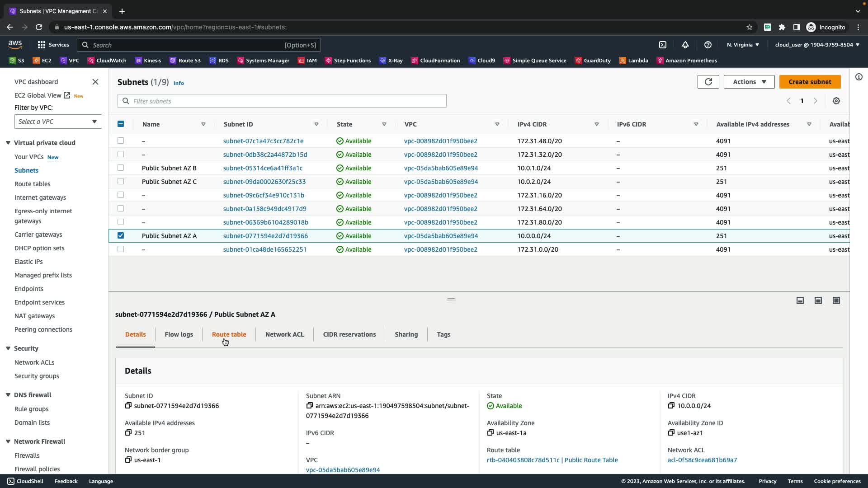Toggle the select-all subnets header checkbox
The height and width of the screenshot is (488, 868).
(121, 124)
